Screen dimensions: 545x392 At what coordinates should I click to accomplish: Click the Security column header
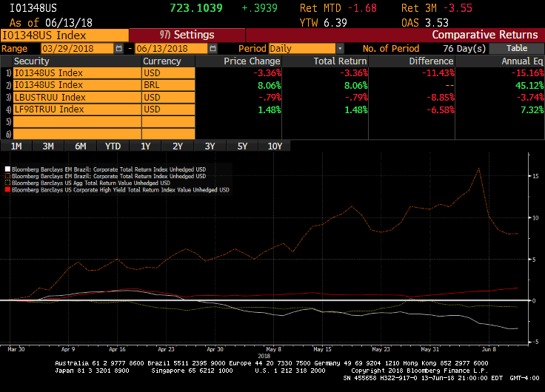[x=77, y=61]
